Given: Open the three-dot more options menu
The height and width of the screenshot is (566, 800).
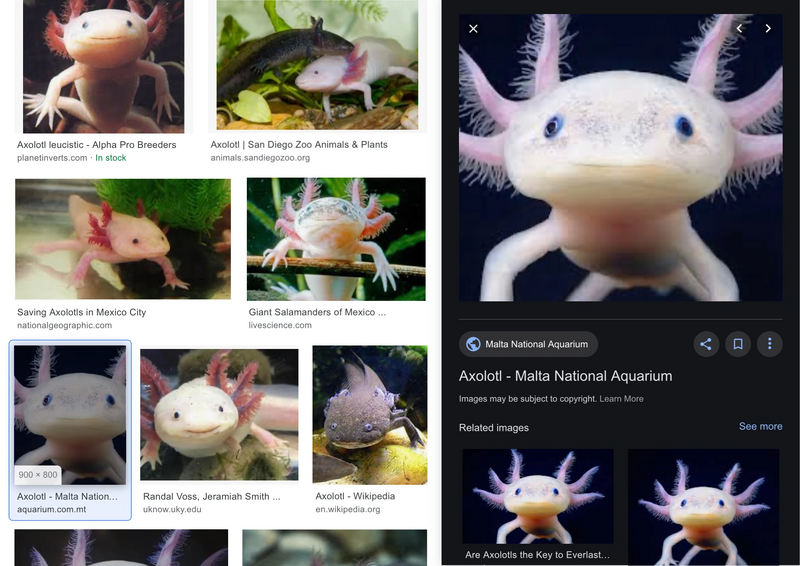Looking at the screenshot, I should (769, 344).
